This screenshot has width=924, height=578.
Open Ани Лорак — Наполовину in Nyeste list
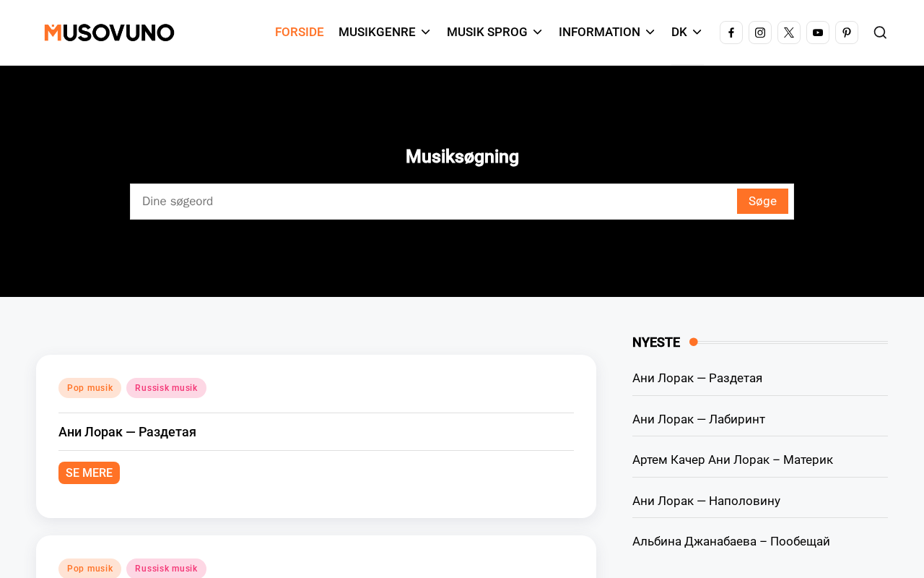pos(706,501)
